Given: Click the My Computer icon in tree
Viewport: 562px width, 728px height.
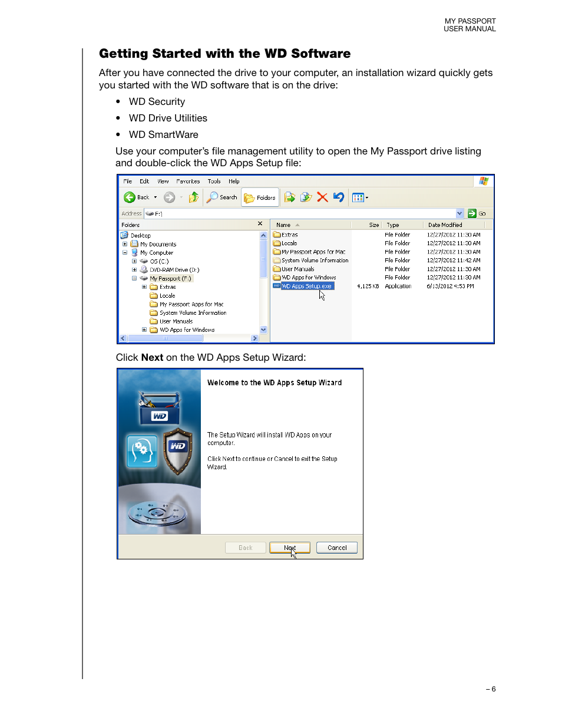Looking at the screenshot, I should point(134,252).
